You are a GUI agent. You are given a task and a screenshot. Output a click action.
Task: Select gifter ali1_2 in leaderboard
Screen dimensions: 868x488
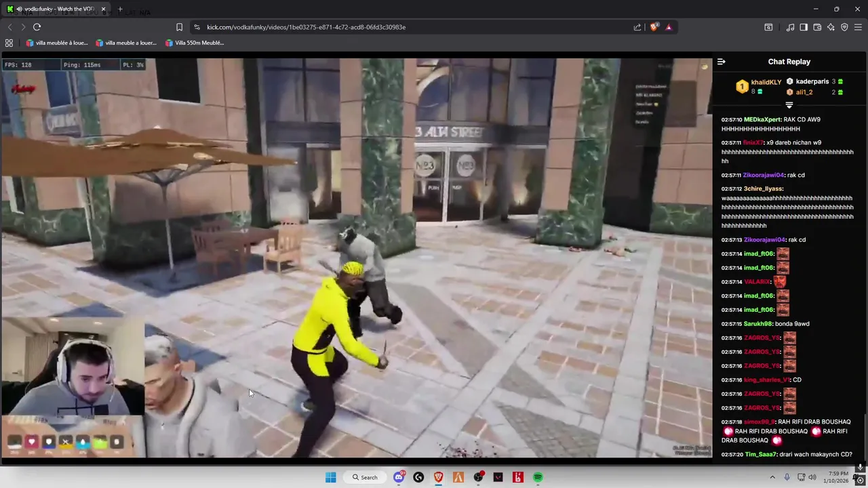[x=804, y=92]
